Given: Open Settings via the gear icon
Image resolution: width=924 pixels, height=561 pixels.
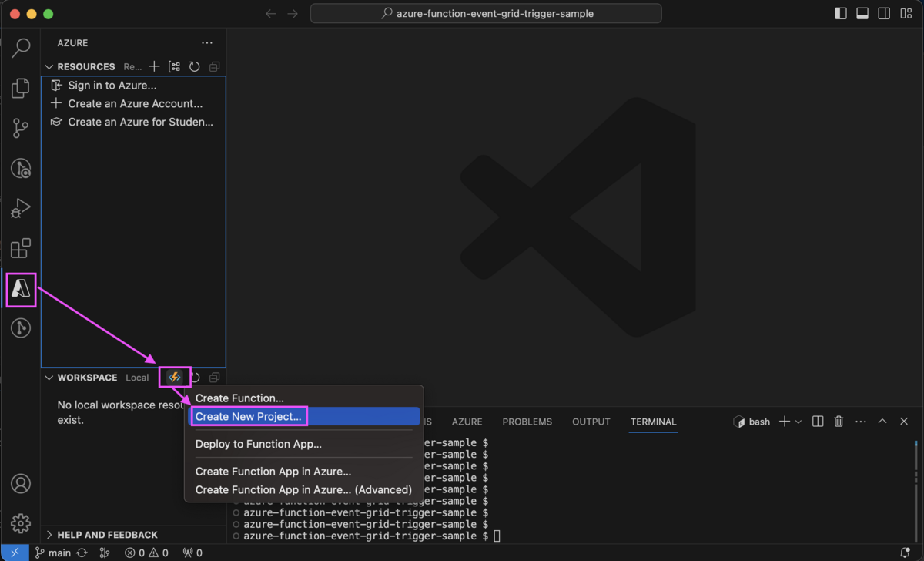Looking at the screenshot, I should click(x=21, y=522).
